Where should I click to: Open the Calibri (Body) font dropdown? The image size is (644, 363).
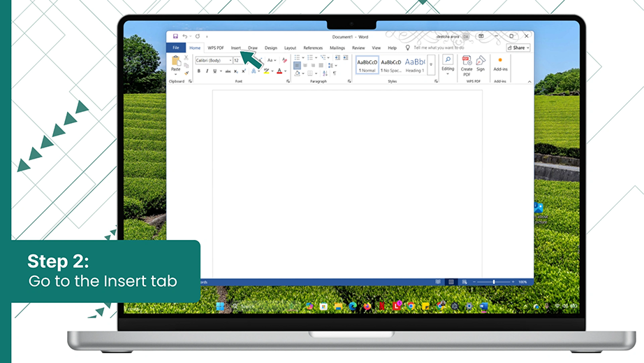click(x=214, y=60)
